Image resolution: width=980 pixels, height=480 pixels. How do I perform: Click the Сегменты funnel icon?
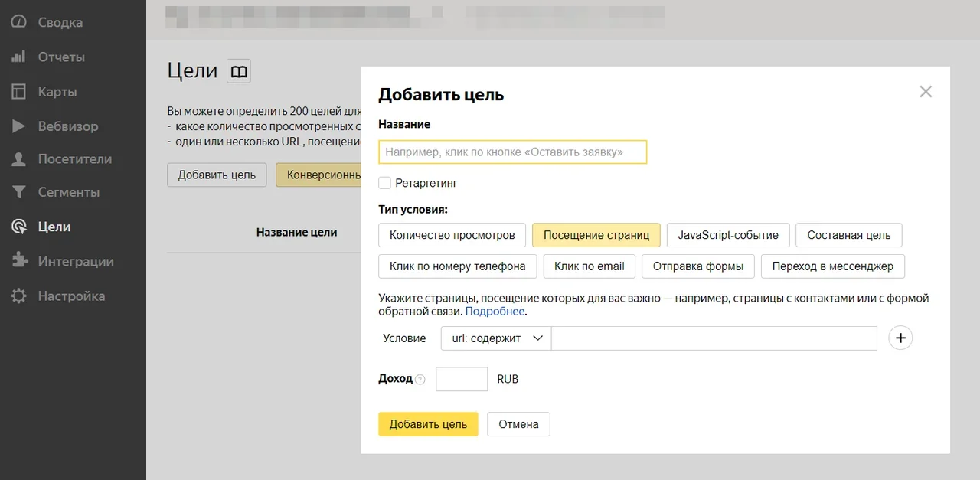point(19,192)
